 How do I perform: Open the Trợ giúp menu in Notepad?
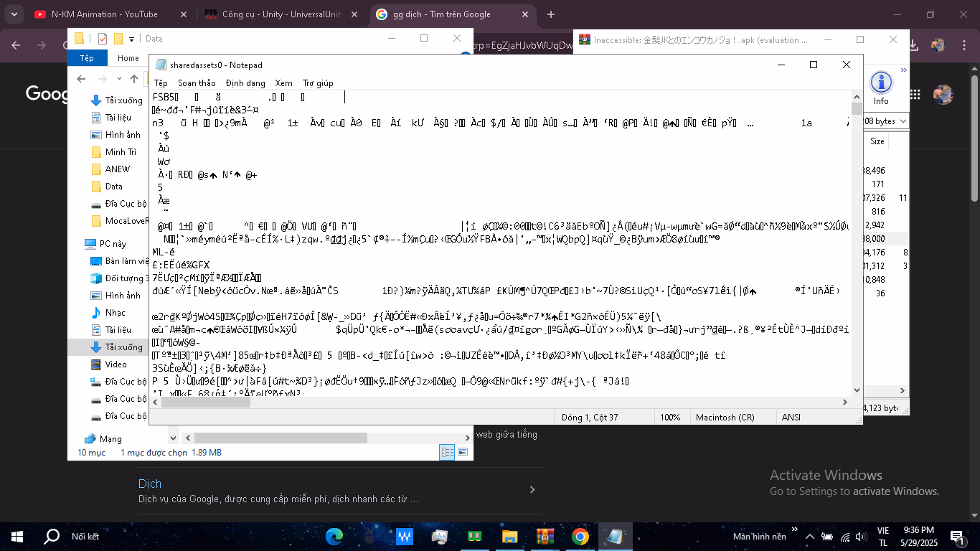click(x=318, y=83)
